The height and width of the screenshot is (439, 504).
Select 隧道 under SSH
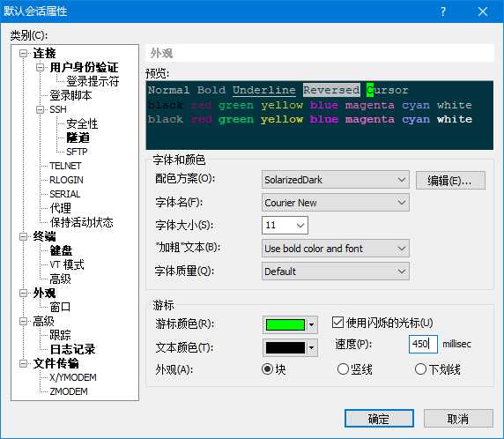tap(78, 138)
